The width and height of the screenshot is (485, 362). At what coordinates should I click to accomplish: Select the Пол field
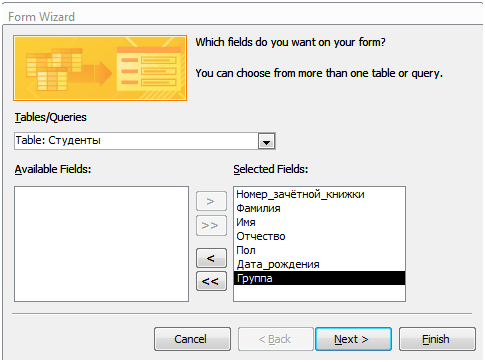point(319,250)
